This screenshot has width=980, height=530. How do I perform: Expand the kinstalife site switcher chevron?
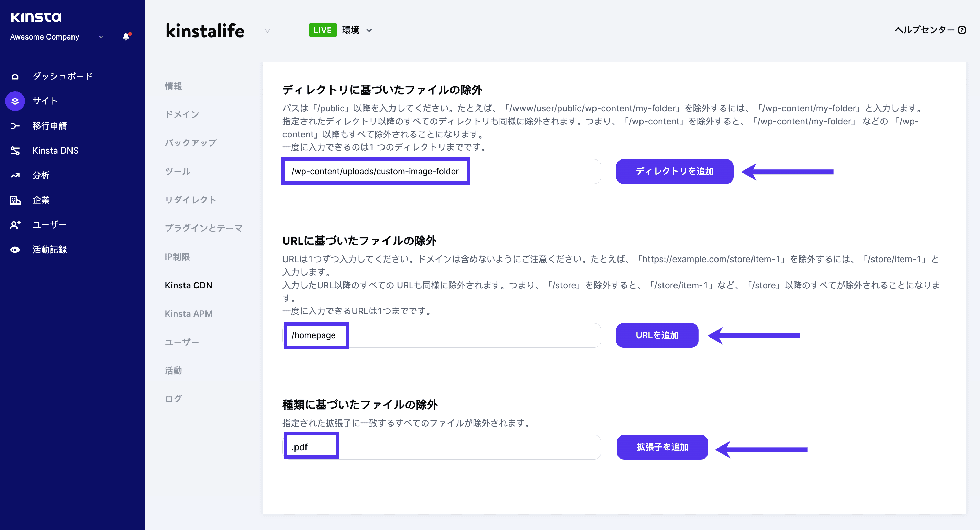click(x=267, y=31)
